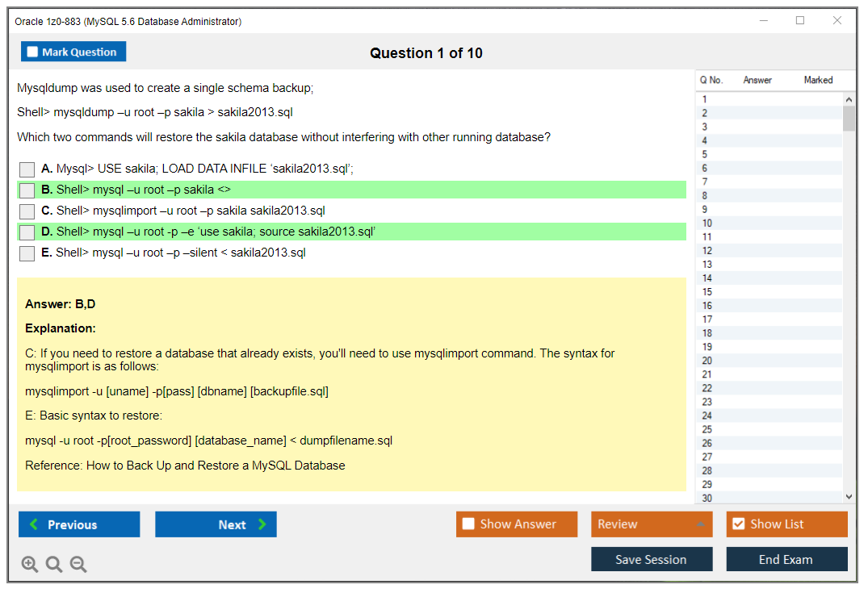Check answer option E
Image resolution: width=868 pixels, height=593 pixels.
pyautogui.click(x=27, y=253)
